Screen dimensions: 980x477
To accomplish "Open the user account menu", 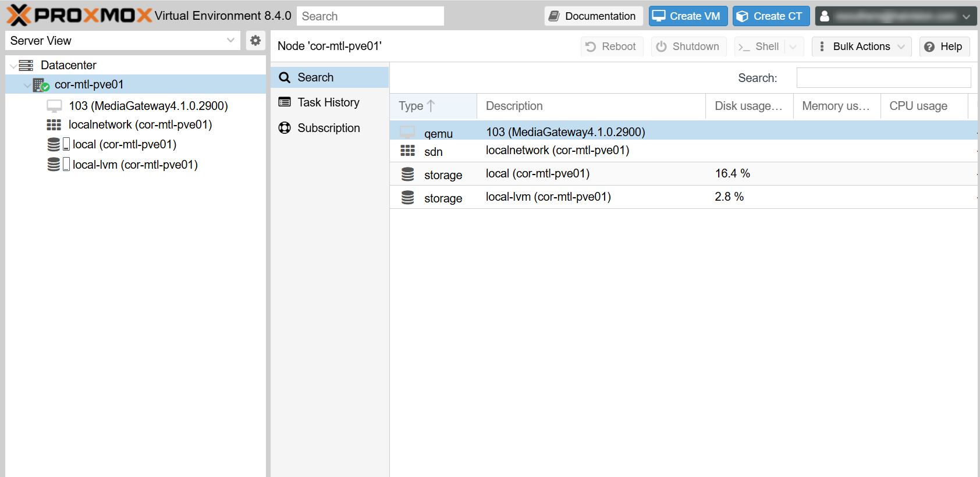I will click(x=896, y=16).
